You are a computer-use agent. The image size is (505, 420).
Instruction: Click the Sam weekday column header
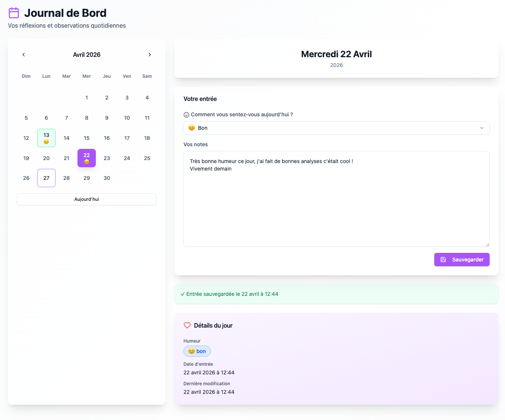(x=147, y=76)
